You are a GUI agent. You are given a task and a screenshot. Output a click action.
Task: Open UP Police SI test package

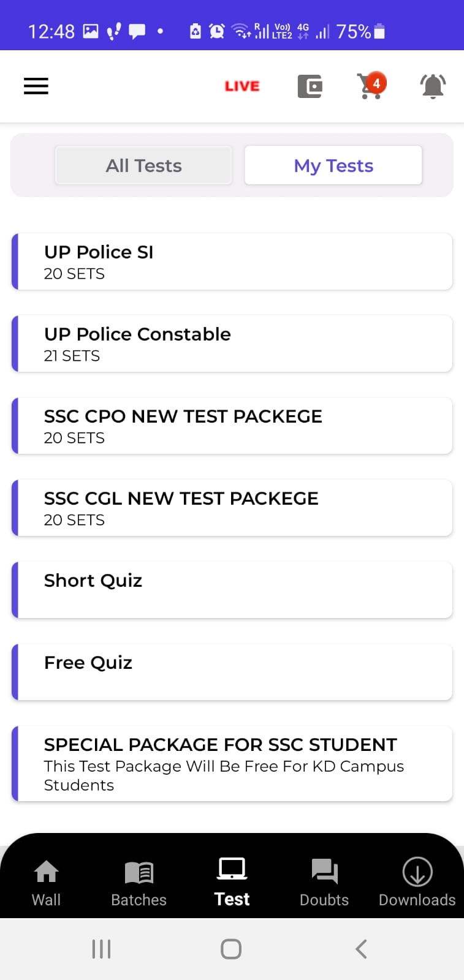pyautogui.click(x=232, y=262)
